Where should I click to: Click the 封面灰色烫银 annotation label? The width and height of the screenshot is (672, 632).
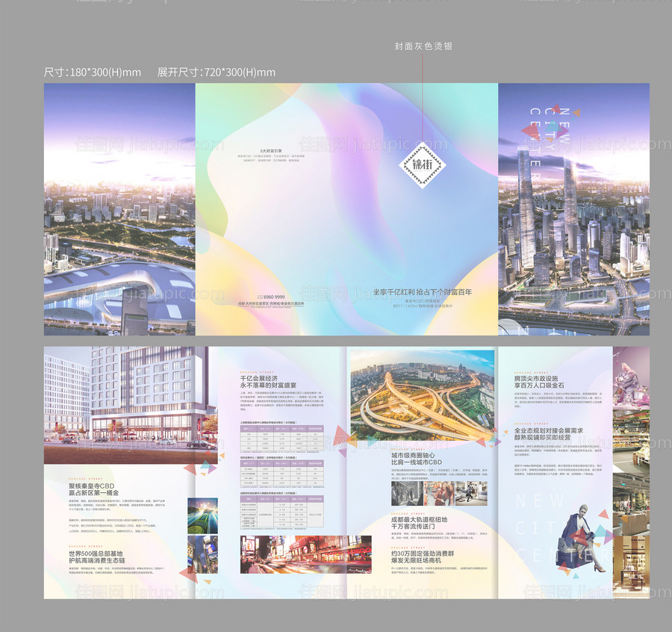[x=423, y=46]
